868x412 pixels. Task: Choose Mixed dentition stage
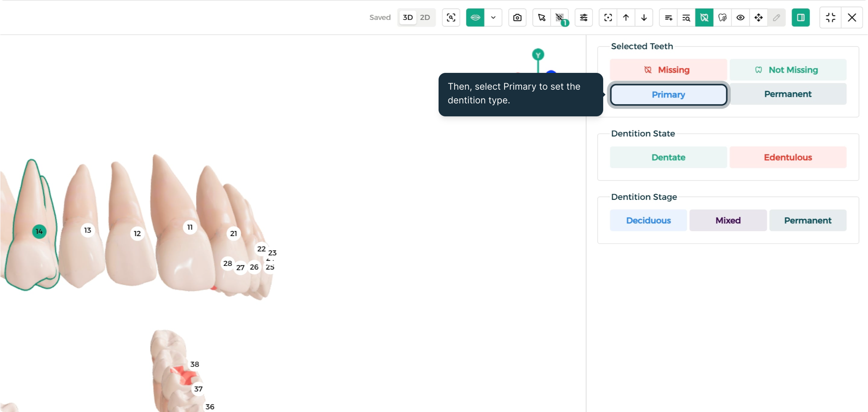(x=728, y=220)
